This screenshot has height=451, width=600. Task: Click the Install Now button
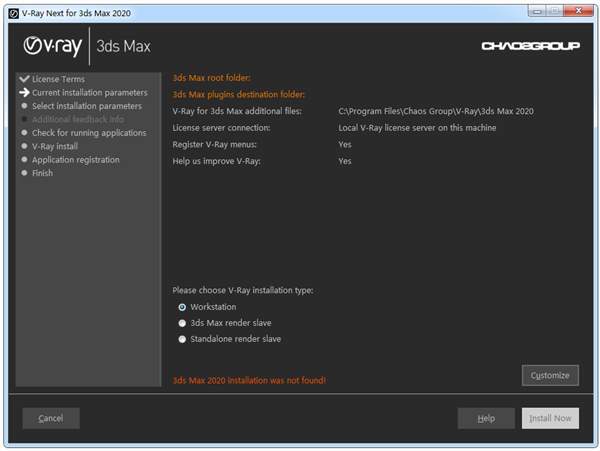pos(550,418)
